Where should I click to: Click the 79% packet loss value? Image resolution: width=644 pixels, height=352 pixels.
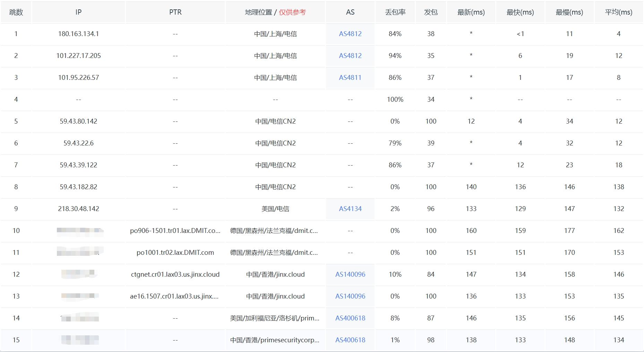[395, 143]
